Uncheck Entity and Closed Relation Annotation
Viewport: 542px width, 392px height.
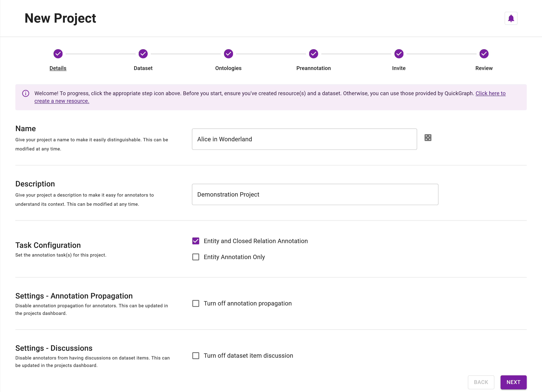(196, 241)
